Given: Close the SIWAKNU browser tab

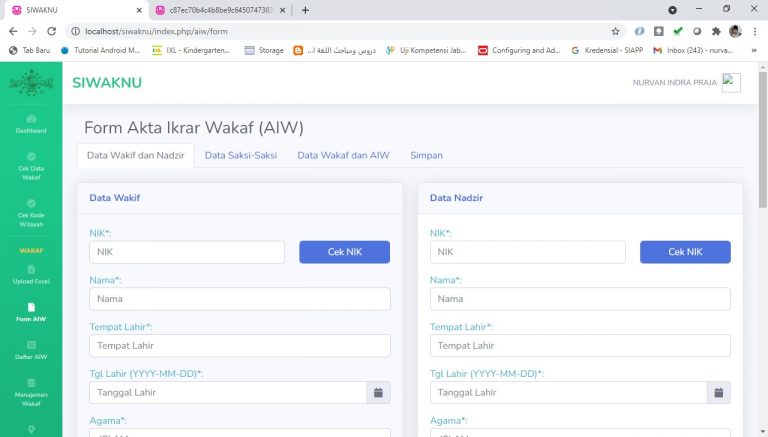Looking at the screenshot, I should point(139,10).
